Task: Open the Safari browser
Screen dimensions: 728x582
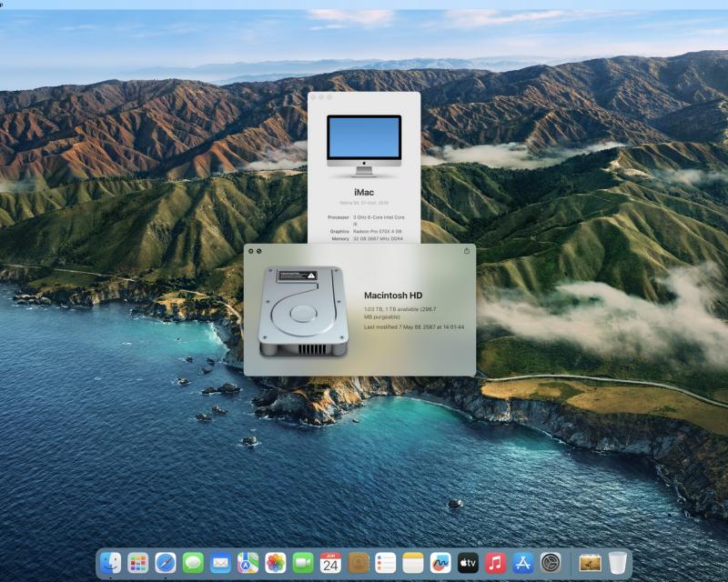Action: [x=166, y=563]
